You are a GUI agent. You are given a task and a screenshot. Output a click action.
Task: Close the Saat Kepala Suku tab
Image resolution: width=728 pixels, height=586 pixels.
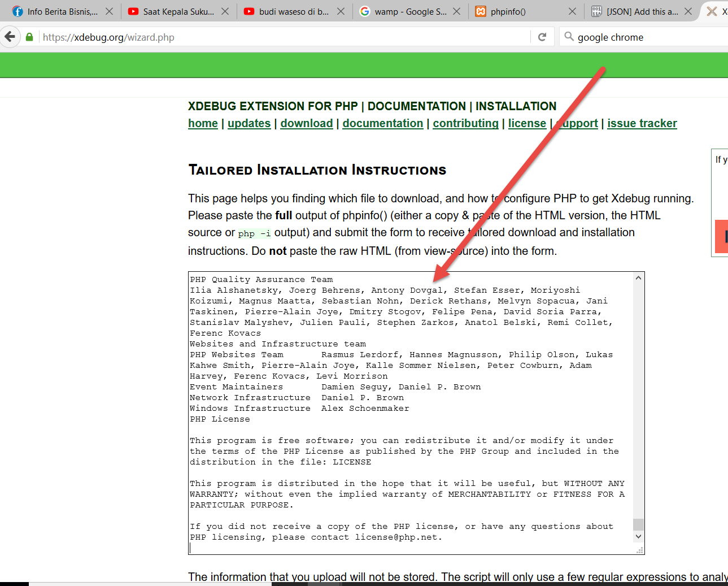coord(225,11)
